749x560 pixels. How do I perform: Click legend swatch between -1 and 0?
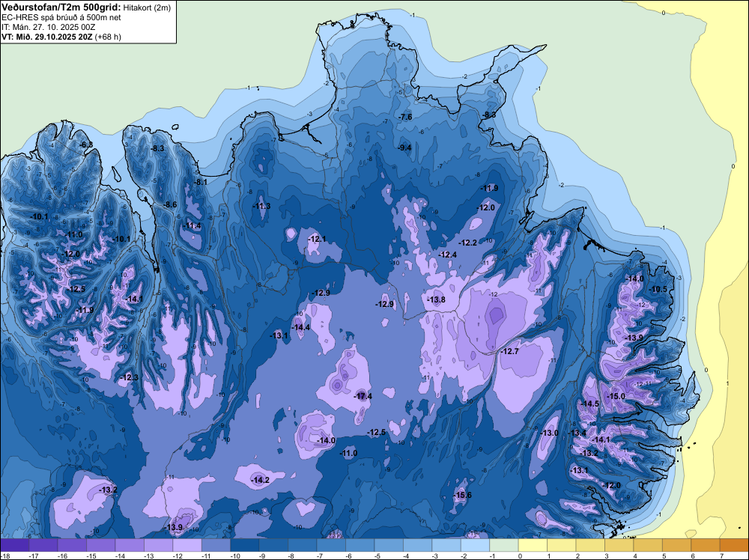(504, 545)
